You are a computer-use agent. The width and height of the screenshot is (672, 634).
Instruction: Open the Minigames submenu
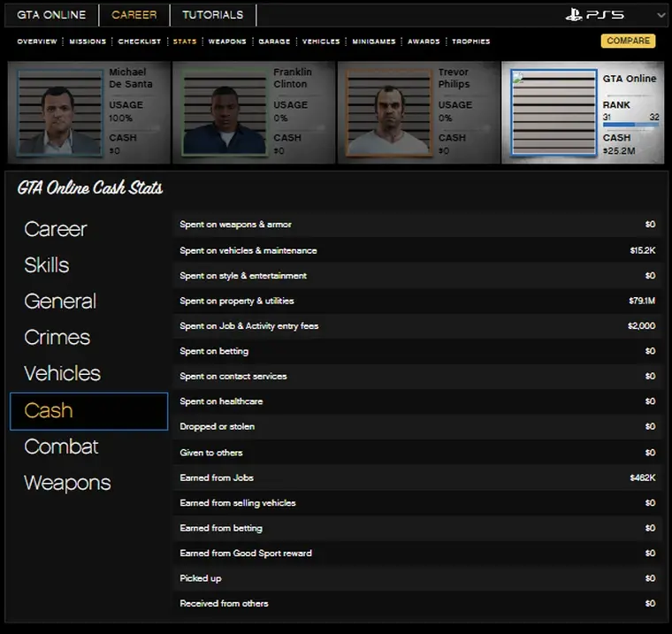(x=374, y=42)
